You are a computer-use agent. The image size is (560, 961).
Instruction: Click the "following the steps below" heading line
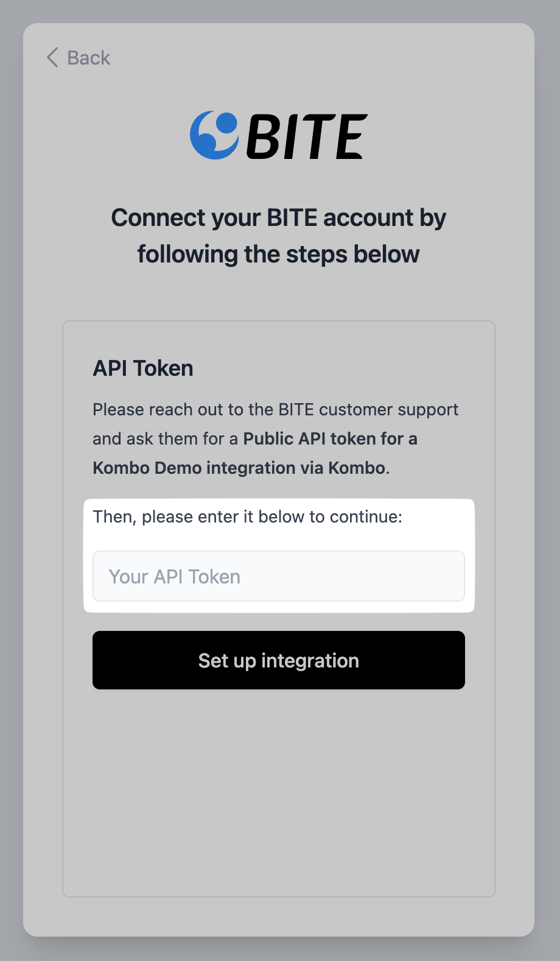click(278, 255)
